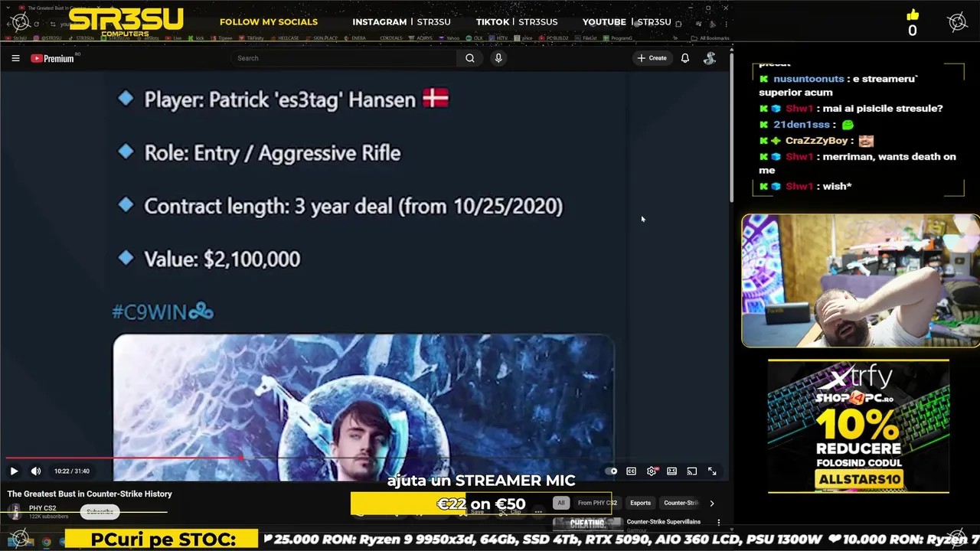Open more actions ellipsis under video

[538, 511]
